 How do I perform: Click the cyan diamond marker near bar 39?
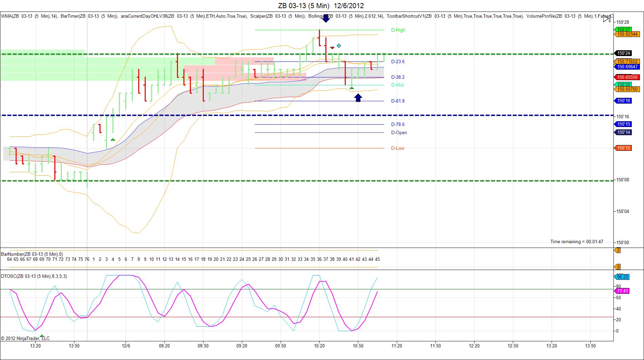(x=339, y=46)
